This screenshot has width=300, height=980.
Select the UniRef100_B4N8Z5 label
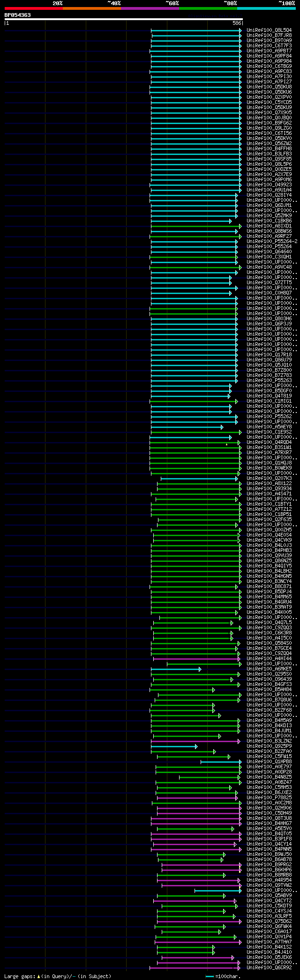click(269, 777)
